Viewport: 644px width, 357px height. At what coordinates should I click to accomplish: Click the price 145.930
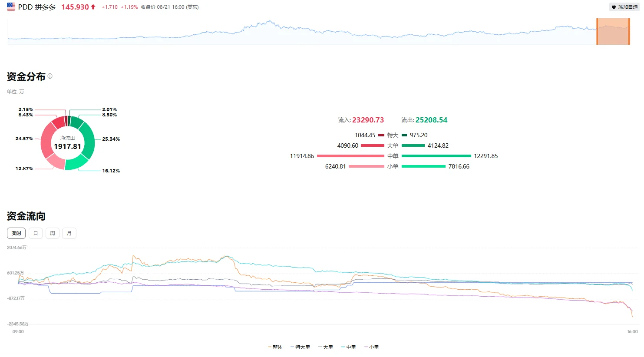tap(75, 7)
